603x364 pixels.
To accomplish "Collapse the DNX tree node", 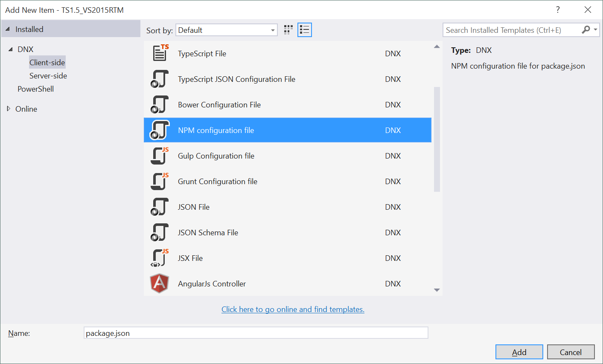I will click(11, 49).
